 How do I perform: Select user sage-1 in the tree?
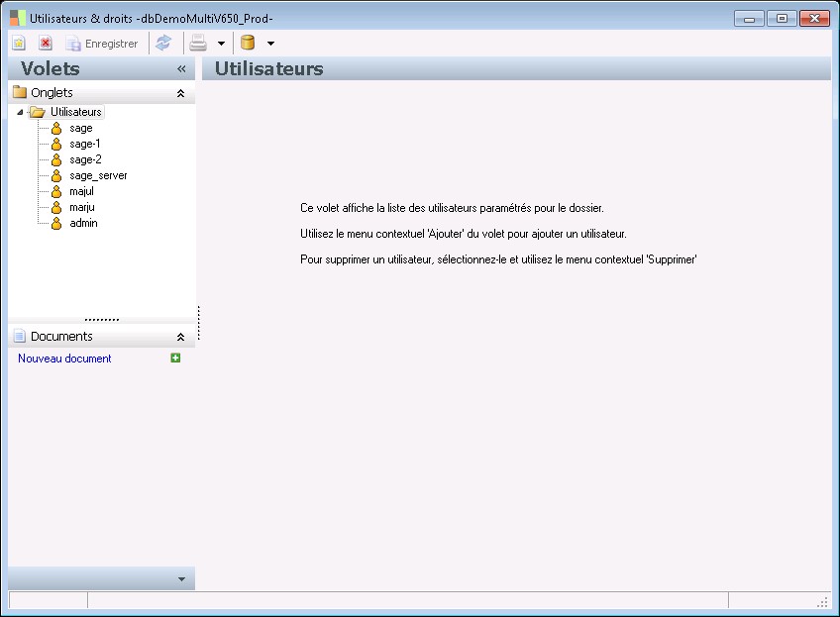(x=84, y=144)
